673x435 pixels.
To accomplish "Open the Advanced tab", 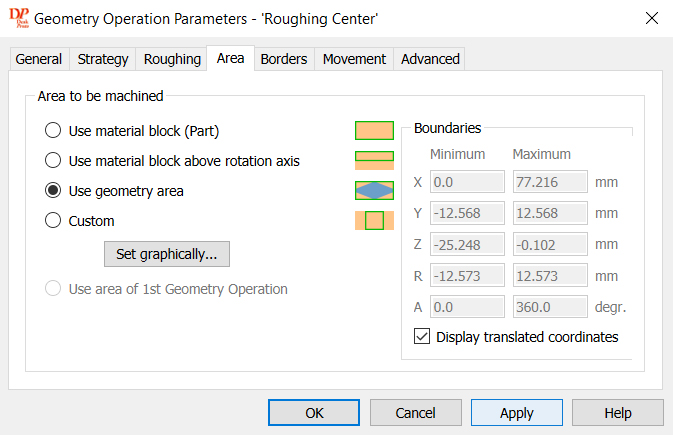I will coord(430,59).
